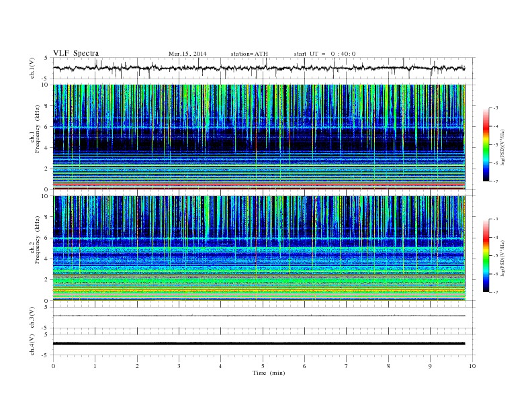532x411 pixels.
Task: Click the ch.1 colorbar "-5" tick value
Action: pos(496,145)
